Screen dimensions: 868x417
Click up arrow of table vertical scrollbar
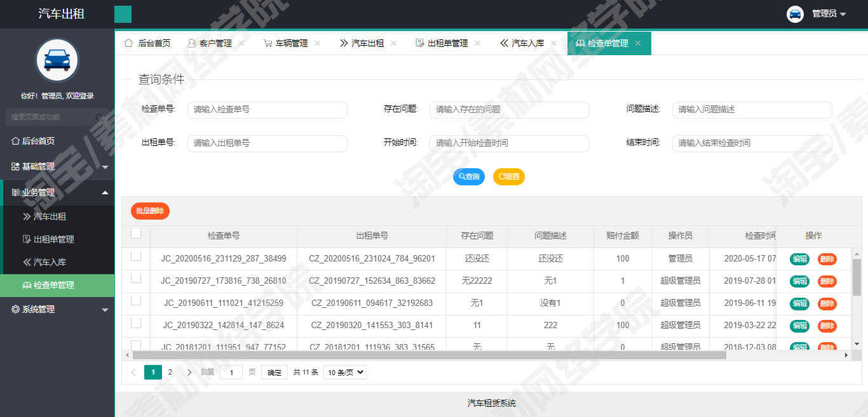click(x=857, y=253)
